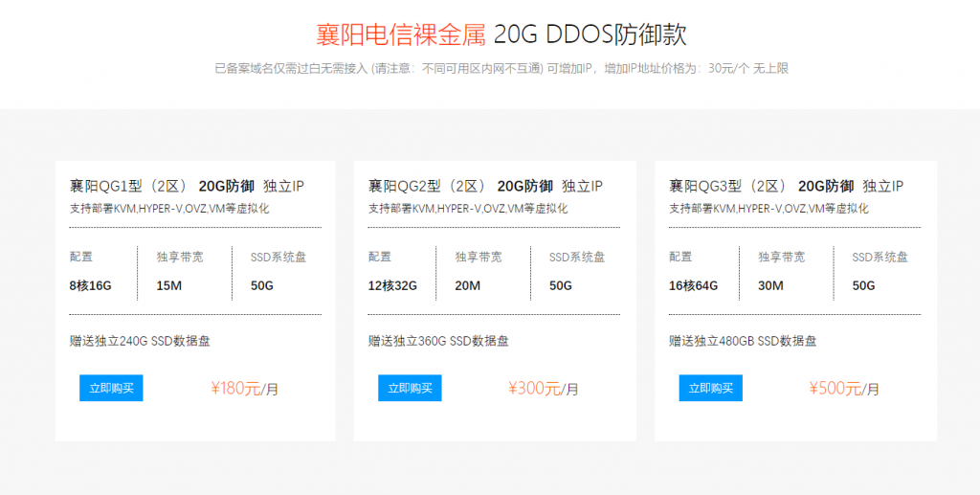Click the 8核16G configuration value
980x495 pixels.
click(91, 286)
